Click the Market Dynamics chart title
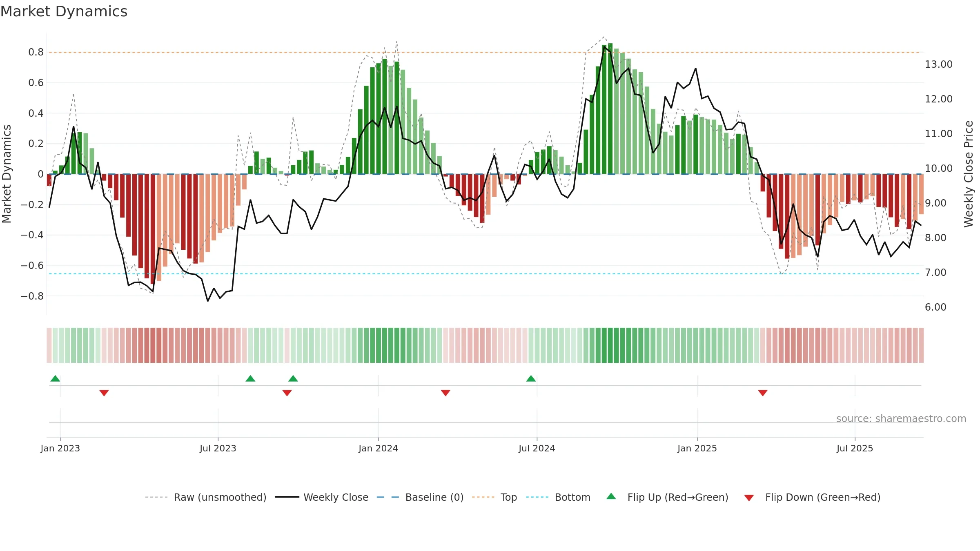This screenshot has width=980, height=551. pyautogui.click(x=64, y=11)
